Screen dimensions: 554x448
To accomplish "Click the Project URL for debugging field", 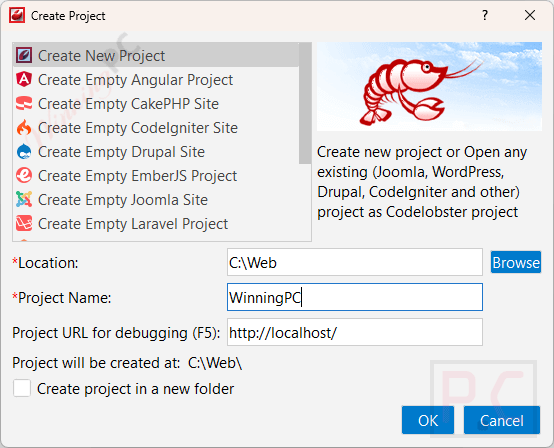I will [x=355, y=332].
